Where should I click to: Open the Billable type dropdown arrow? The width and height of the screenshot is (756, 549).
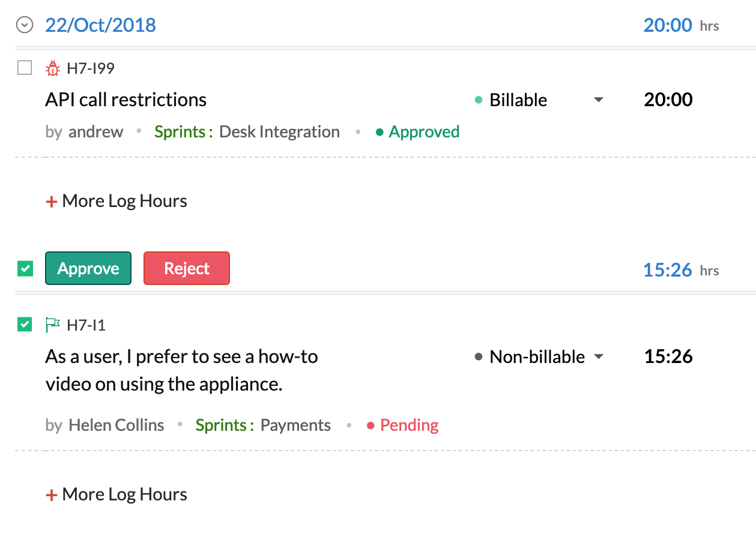[x=598, y=100]
